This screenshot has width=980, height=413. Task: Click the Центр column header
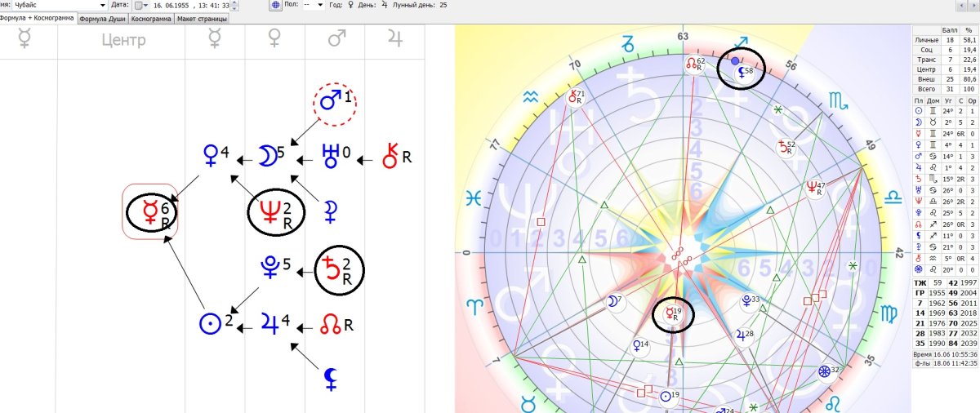tap(121, 39)
